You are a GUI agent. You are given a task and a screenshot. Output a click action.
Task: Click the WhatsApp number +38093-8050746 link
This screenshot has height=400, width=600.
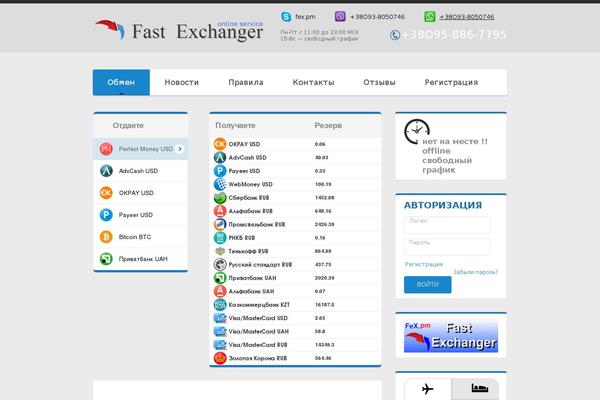point(466,17)
